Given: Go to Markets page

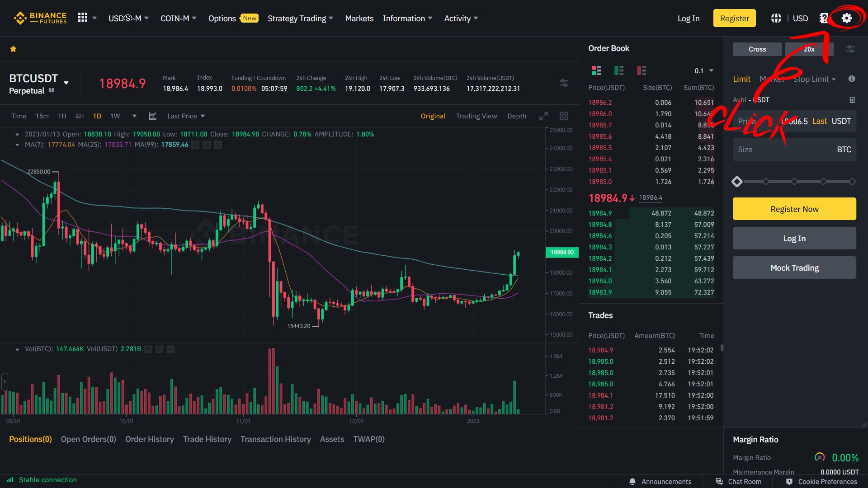Looking at the screenshot, I should point(359,19).
